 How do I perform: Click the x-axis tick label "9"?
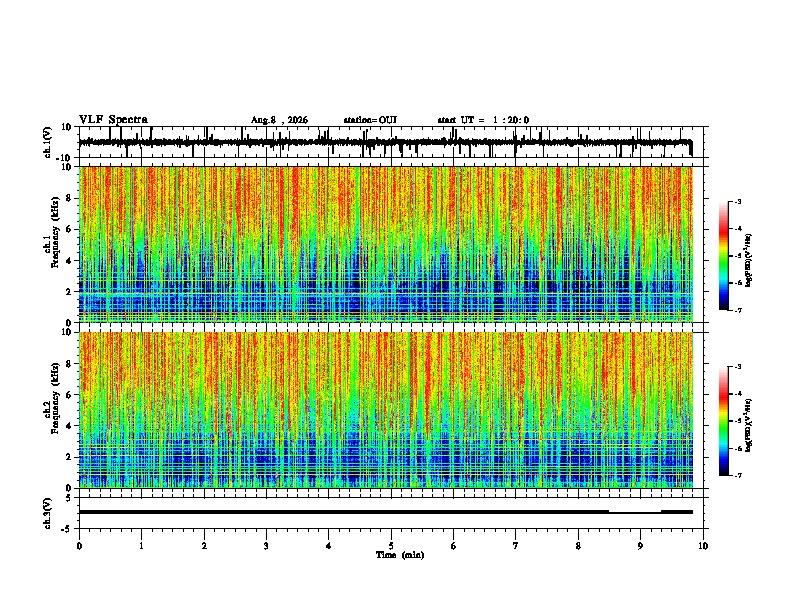click(x=640, y=546)
